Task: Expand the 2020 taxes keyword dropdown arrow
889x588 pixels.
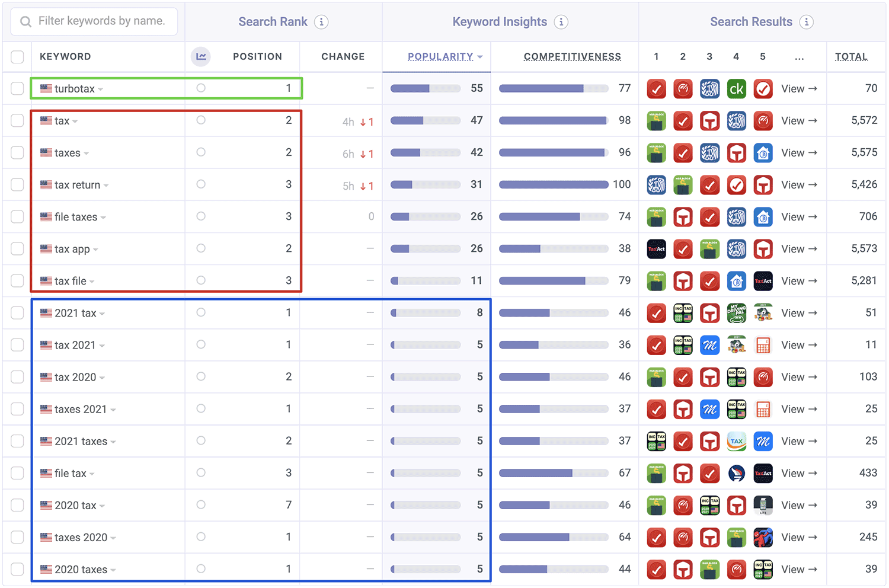Action: coord(113,570)
